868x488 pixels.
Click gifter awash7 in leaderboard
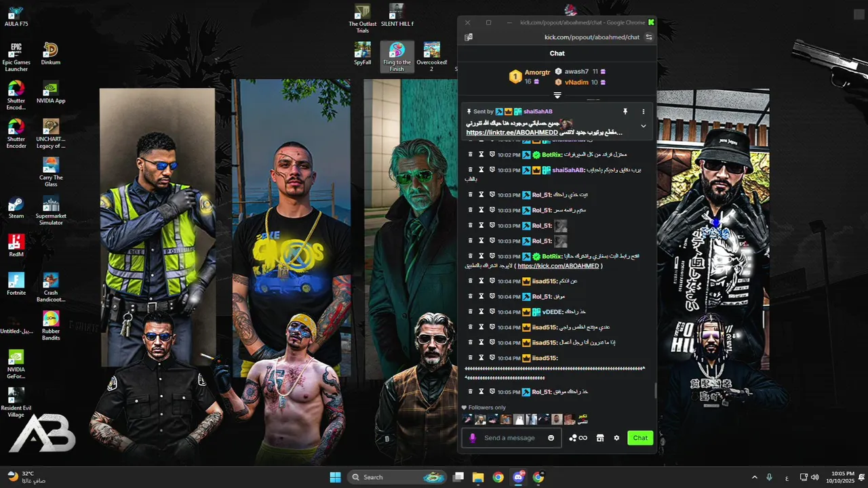click(576, 71)
